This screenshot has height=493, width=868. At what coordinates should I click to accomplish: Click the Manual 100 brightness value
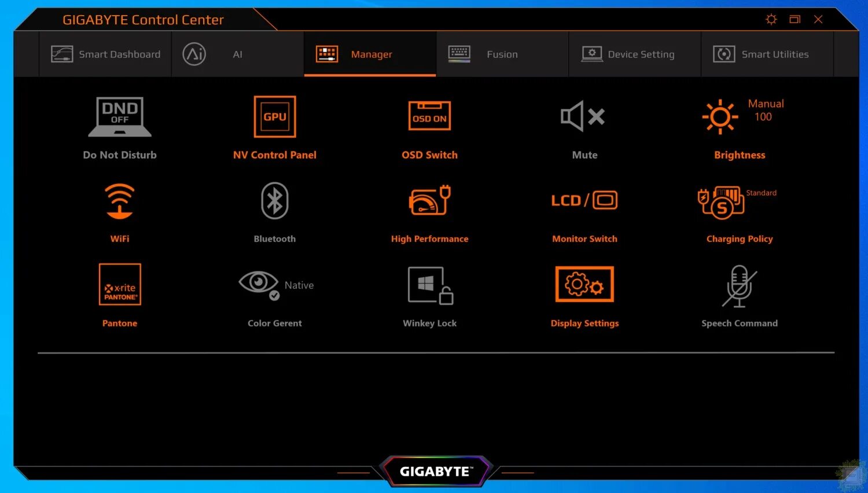point(766,110)
